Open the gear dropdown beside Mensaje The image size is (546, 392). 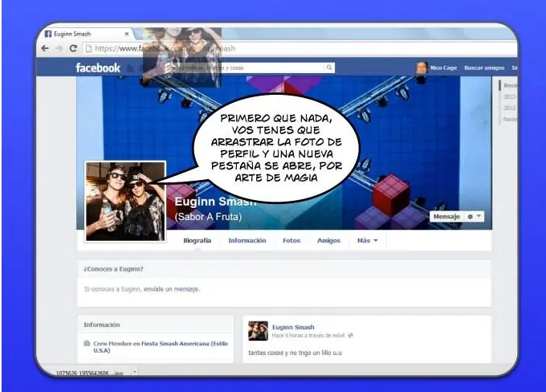click(x=474, y=216)
